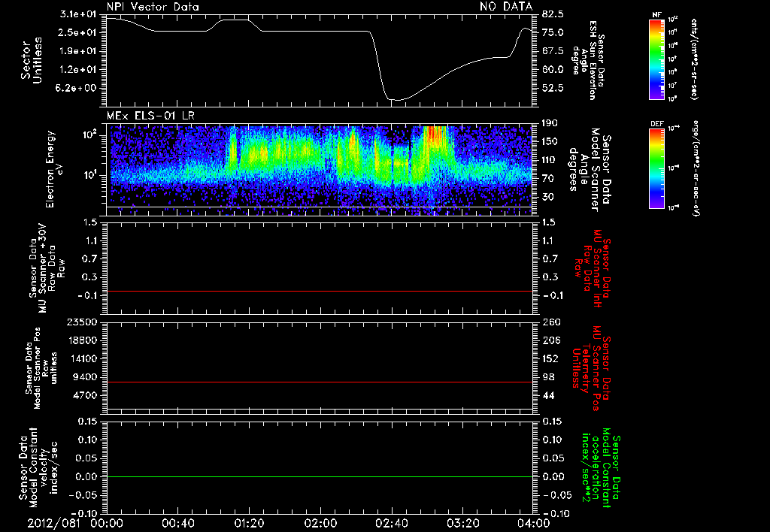Click the "02:00" time tick label
The width and height of the screenshot is (770, 532).
click(x=320, y=523)
